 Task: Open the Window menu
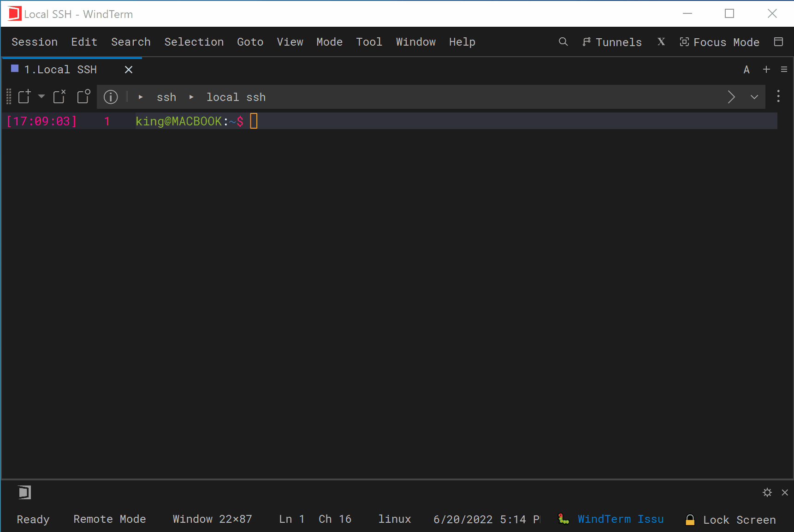click(x=416, y=42)
